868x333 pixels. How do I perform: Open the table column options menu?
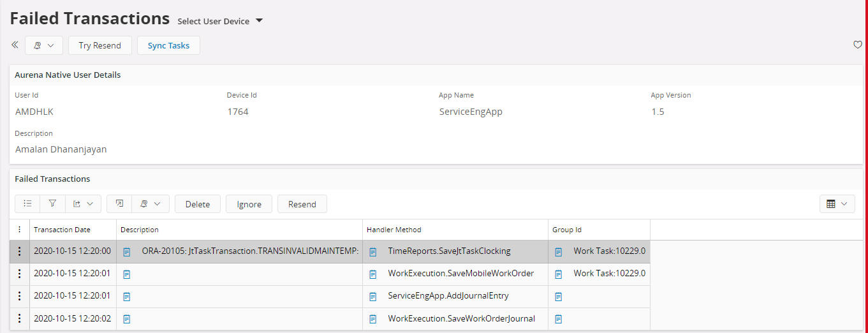[x=19, y=230]
